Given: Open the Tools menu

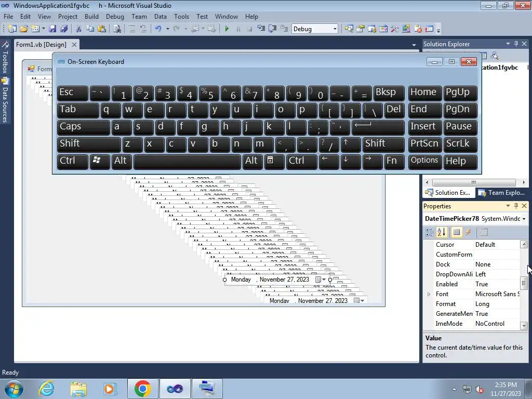Looking at the screenshot, I should click(181, 16).
